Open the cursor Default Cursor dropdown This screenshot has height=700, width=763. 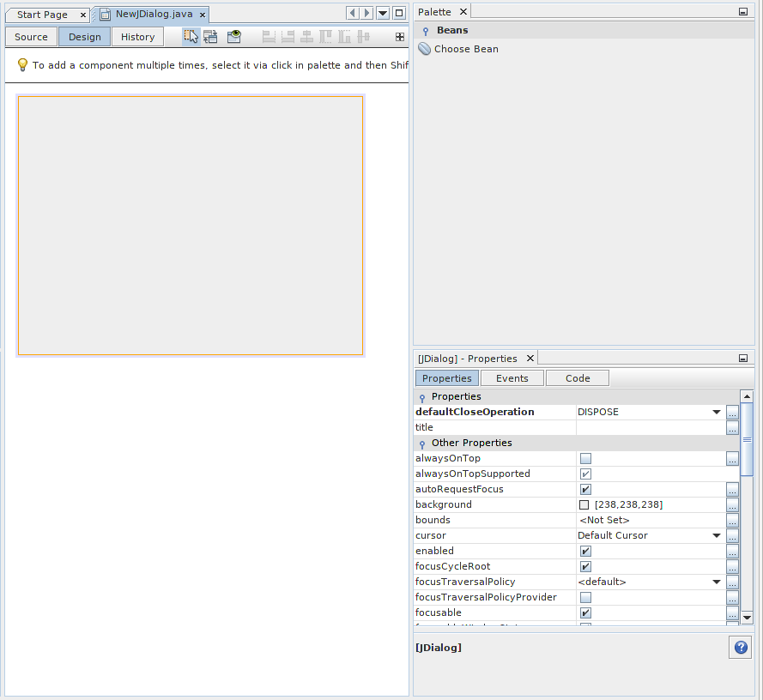point(717,535)
